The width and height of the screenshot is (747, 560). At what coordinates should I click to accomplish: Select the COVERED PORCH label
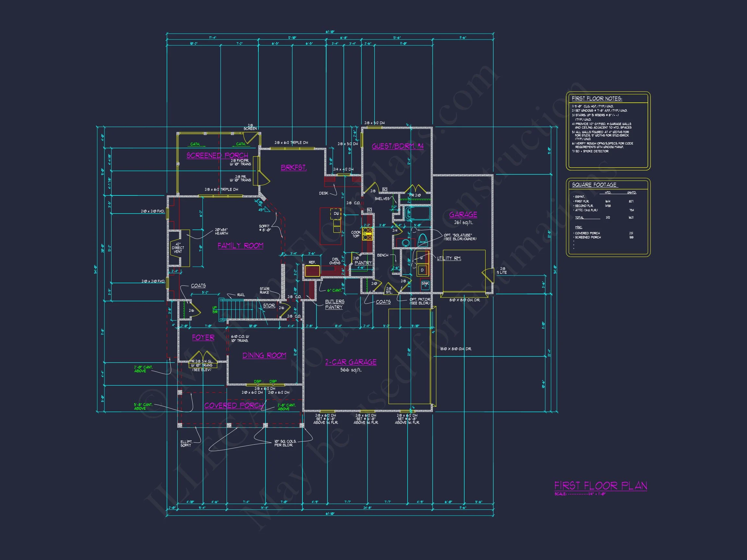coord(234,405)
